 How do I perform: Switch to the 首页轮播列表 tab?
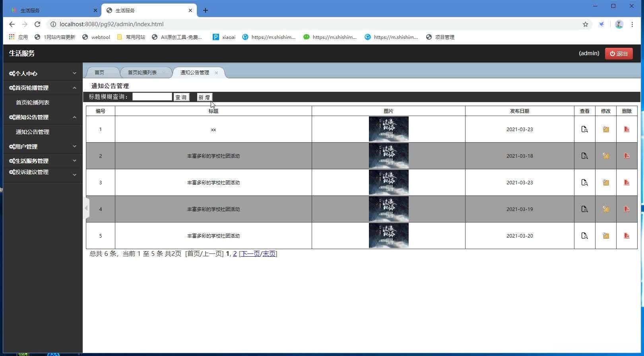pyautogui.click(x=142, y=72)
